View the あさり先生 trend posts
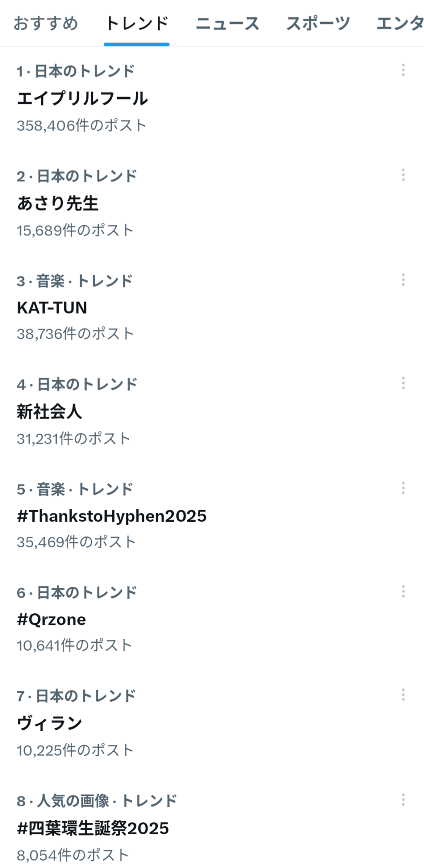This screenshot has width=424, height=868. pos(58,203)
